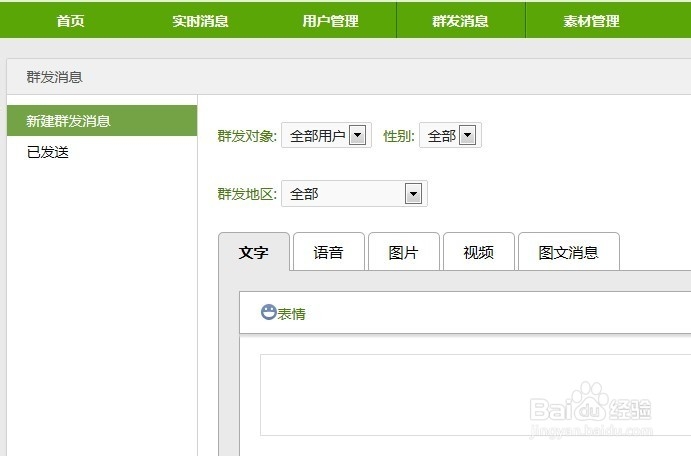This screenshot has height=456, width=691.
Task: Select 新建群发消息 in the left sidebar
Action: coord(102,121)
